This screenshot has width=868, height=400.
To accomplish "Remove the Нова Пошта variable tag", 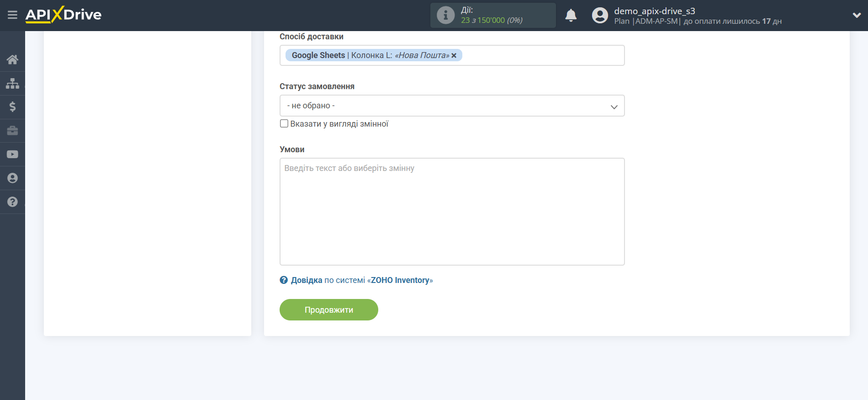I will point(454,55).
